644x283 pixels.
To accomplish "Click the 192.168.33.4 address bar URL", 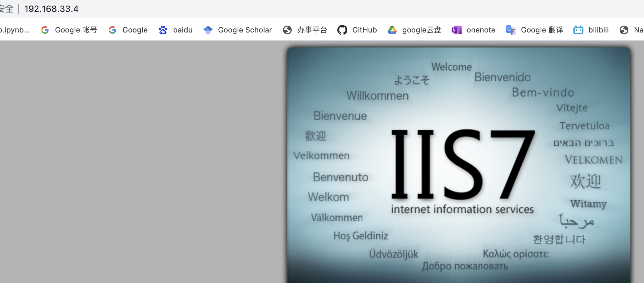I will tap(52, 9).
